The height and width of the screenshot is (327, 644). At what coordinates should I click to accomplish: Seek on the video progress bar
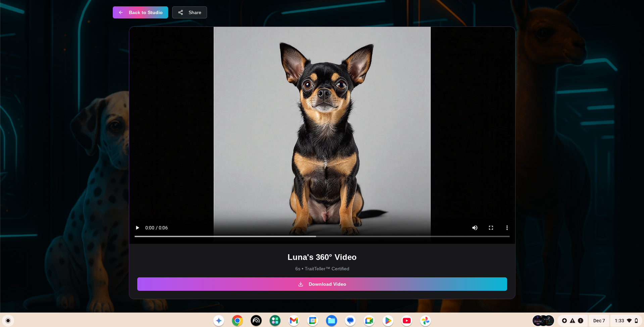pyautogui.click(x=322, y=236)
